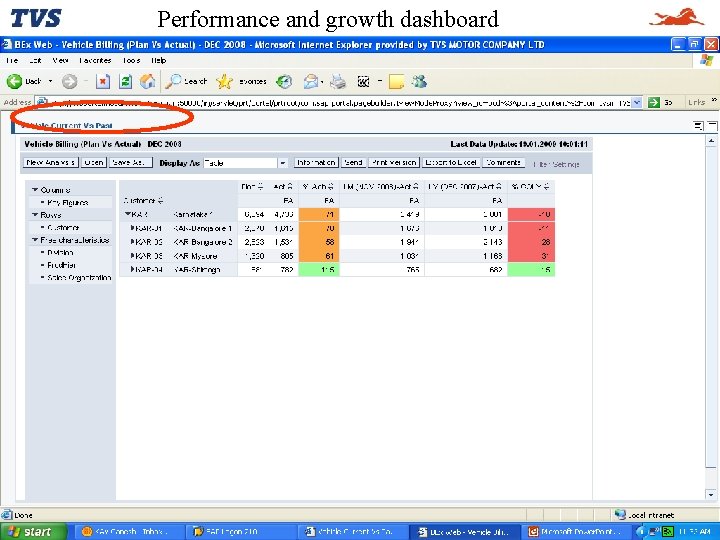The height and width of the screenshot is (540, 720).
Task: Open the File menu
Action: (x=12, y=60)
